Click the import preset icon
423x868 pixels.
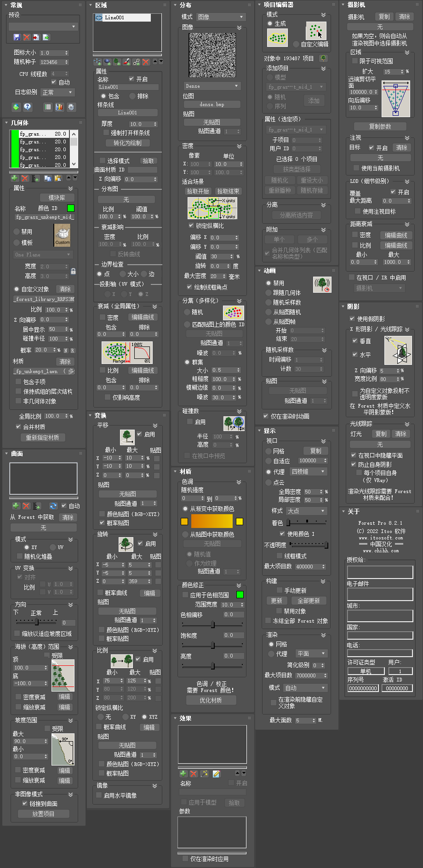(x=36, y=37)
